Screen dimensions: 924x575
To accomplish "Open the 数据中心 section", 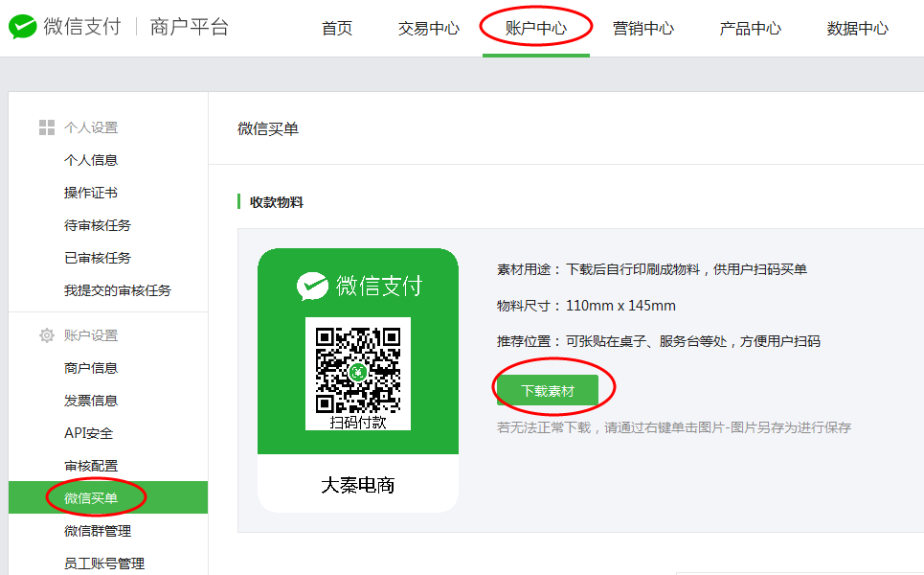I will pyautogui.click(x=855, y=30).
